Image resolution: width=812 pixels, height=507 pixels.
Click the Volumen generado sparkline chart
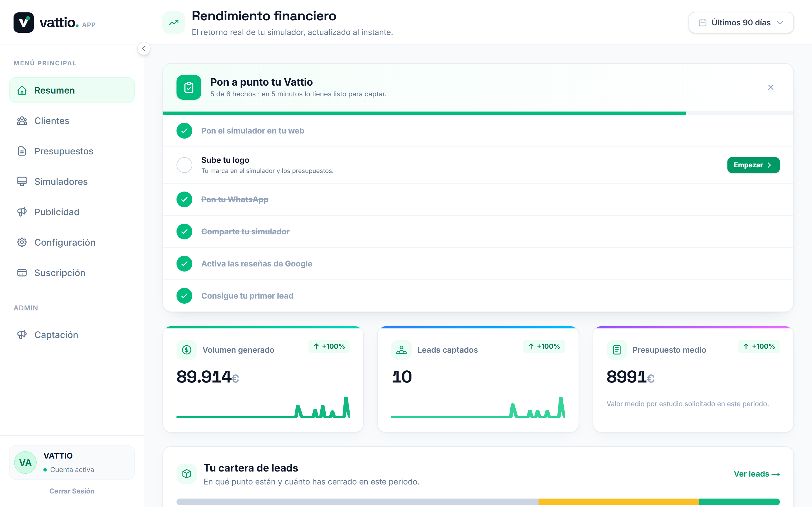[x=263, y=407]
